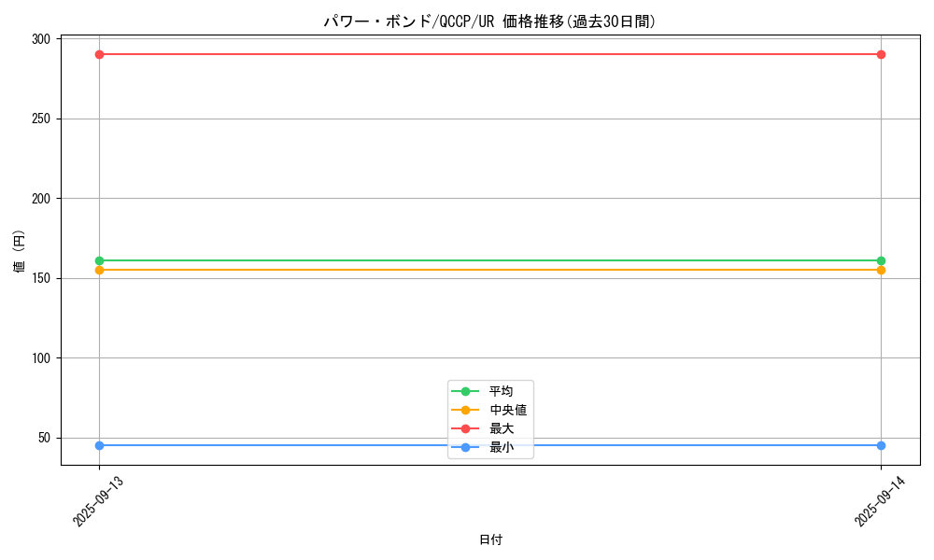The height and width of the screenshot is (560, 934).
Task: Click the blue 最小 legend marker
Action: tap(465, 447)
